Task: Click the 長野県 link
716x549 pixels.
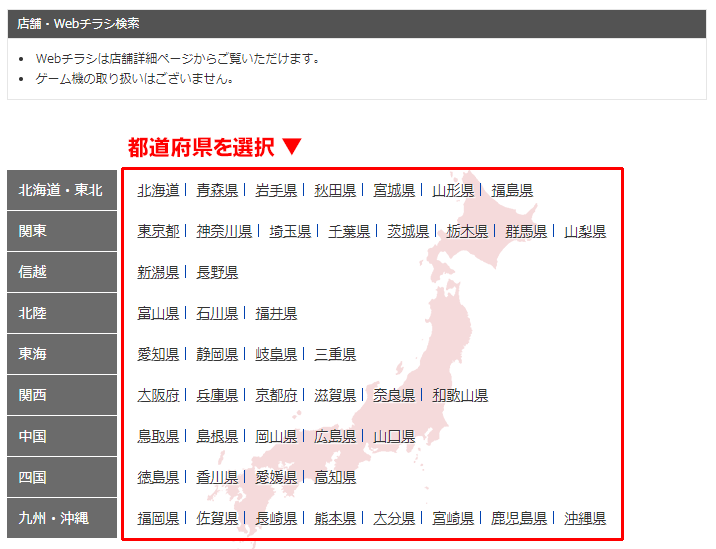Action: [x=217, y=273]
